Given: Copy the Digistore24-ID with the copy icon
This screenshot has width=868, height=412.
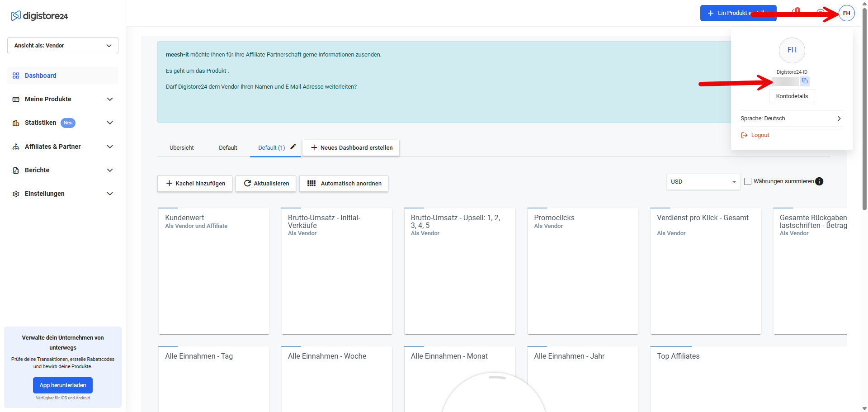Looking at the screenshot, I should pos(805,81).
